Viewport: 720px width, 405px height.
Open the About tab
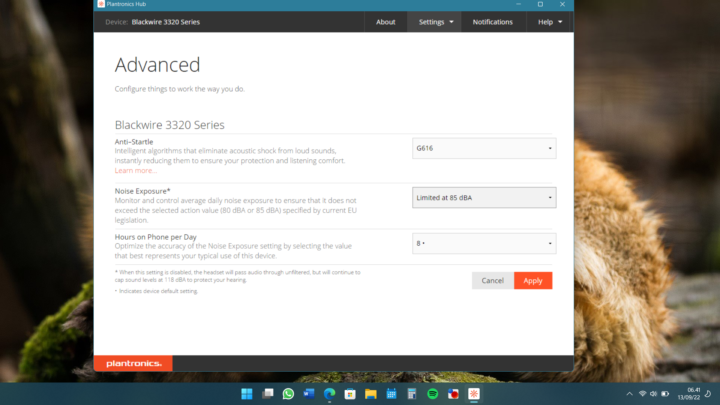tap(385, 22)
